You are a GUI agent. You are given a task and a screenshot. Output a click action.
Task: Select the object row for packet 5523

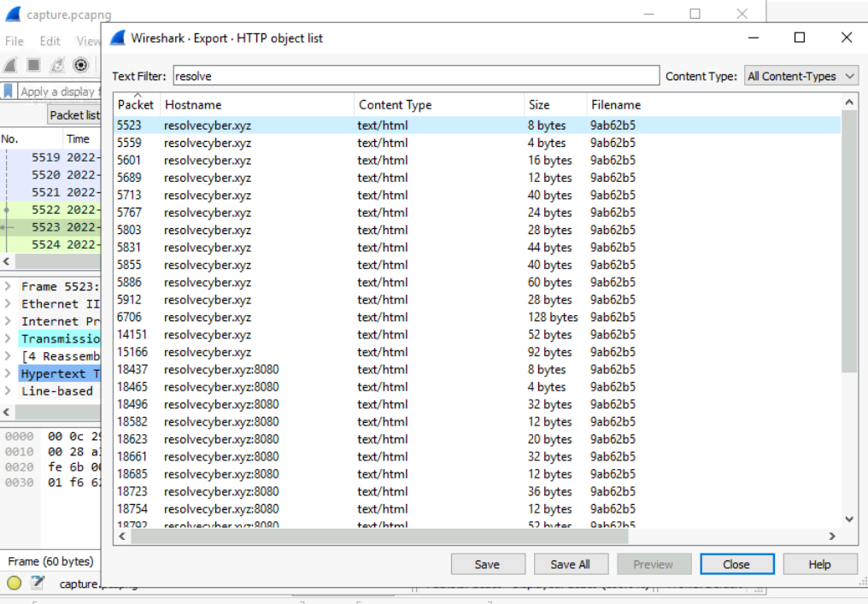(x=478, y=125)
